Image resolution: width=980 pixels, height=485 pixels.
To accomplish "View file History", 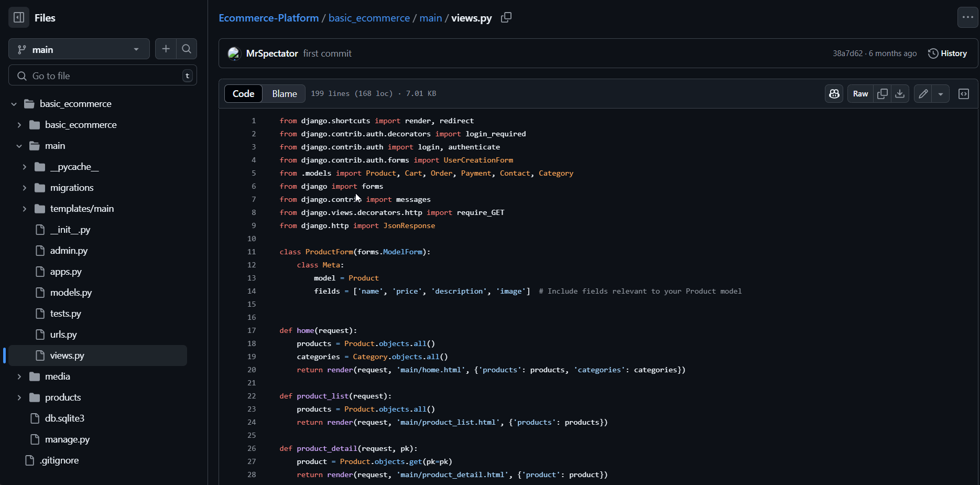I will coord(948,53).
